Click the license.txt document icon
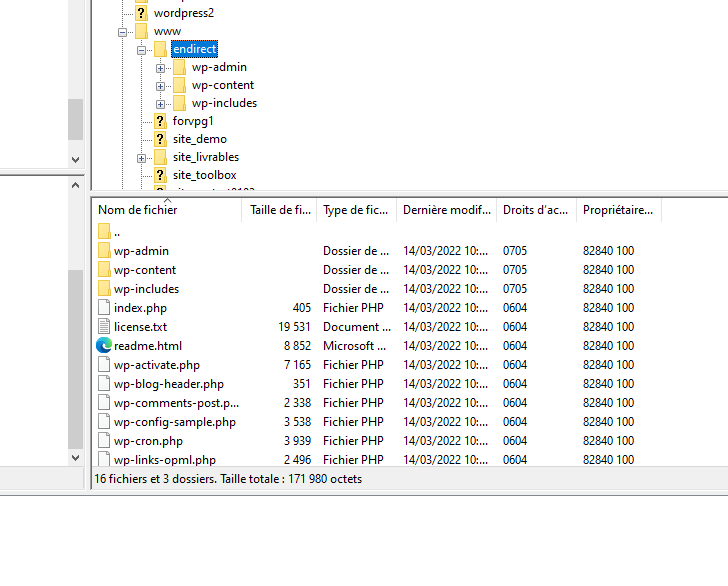 [105, 327]
